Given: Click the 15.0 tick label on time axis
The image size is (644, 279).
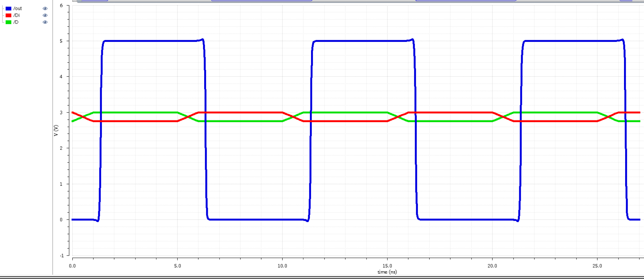Looking at the screenshot, I should 387,266.
